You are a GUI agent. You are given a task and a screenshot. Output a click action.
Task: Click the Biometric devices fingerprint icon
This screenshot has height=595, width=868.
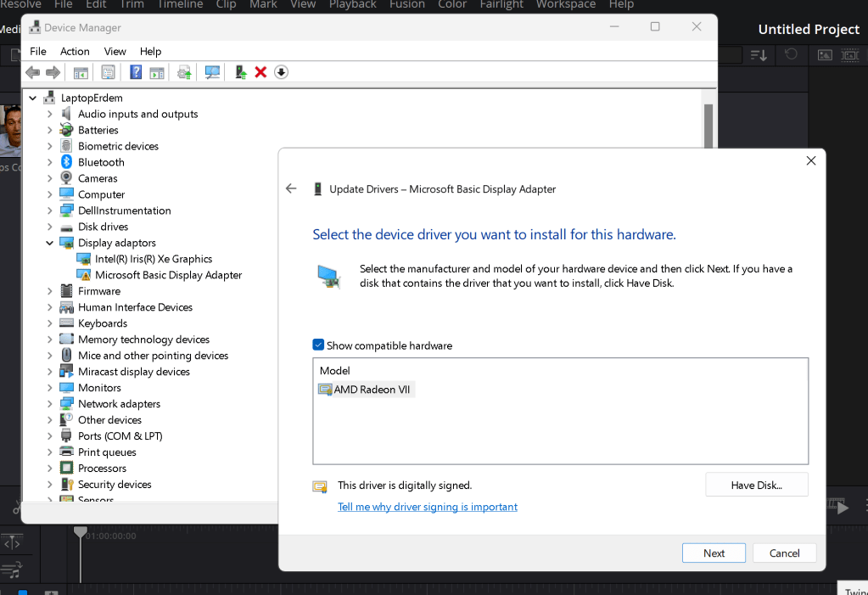(x=66, y=146)
